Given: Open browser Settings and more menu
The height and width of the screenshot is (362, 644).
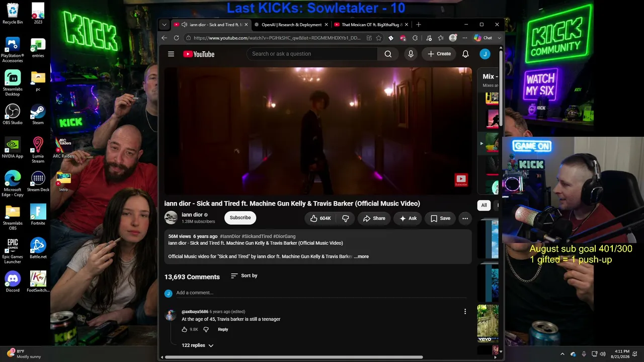Looking at the screenshot, I should [464, 38].
